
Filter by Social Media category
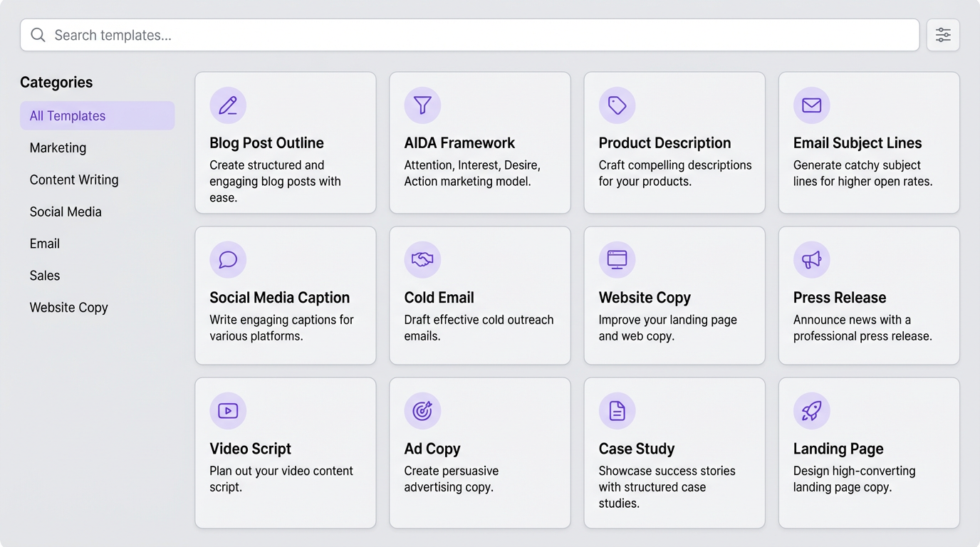tap(66, 212)
